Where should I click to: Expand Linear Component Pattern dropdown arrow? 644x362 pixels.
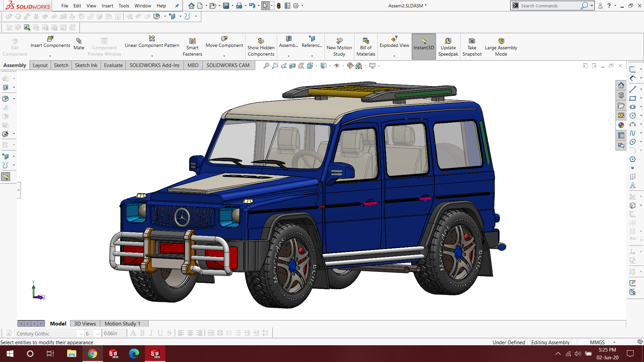152,56
